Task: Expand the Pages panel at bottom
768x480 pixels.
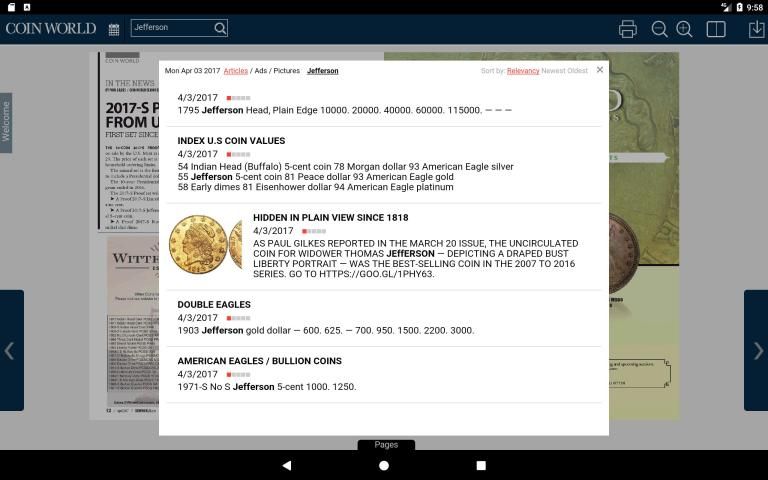Action: pyautogui.click(x=386, y=445)
